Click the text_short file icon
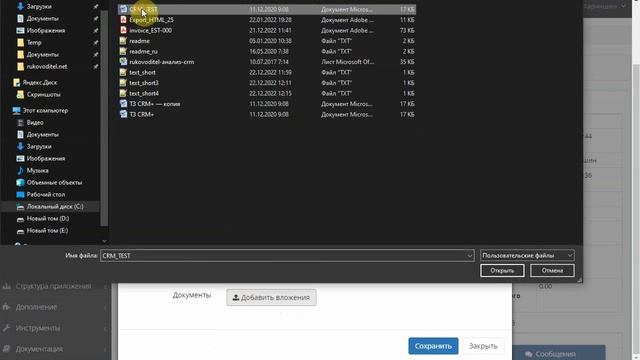 123,72
